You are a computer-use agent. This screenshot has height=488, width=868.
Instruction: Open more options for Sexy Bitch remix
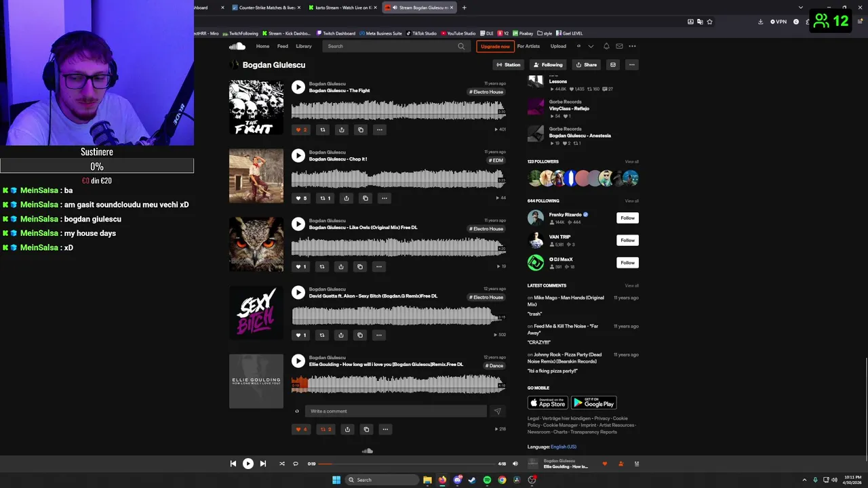pyautogui.click(x=379, y=335)
